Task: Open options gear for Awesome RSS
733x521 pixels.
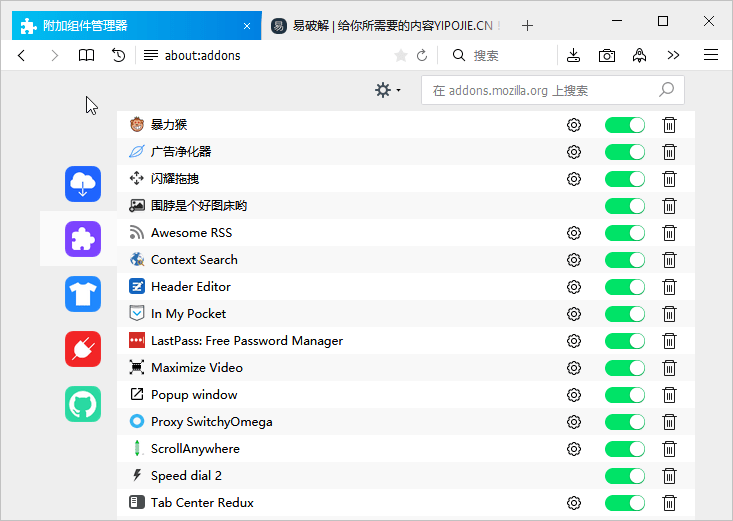Action: click(574, 233)
